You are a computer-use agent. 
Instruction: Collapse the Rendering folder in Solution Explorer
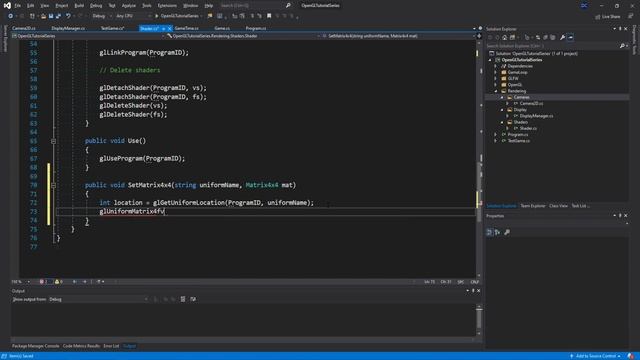point(496,91)
